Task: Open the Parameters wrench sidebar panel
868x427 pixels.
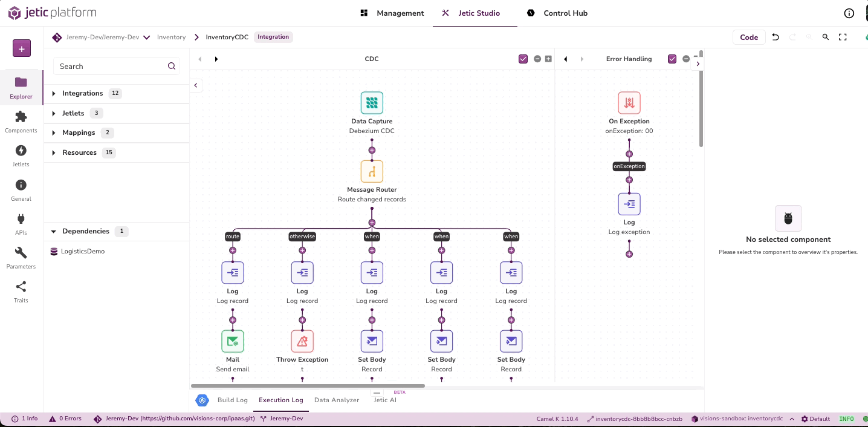Action: (21, 258)
